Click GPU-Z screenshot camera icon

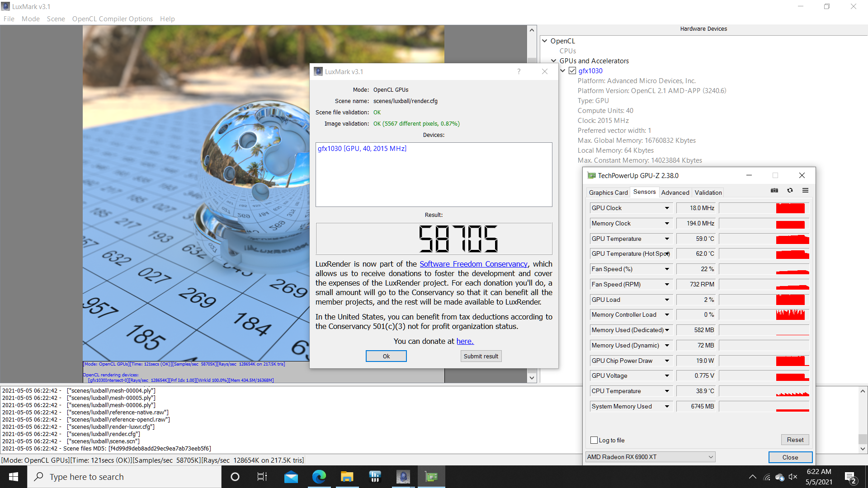774,190
